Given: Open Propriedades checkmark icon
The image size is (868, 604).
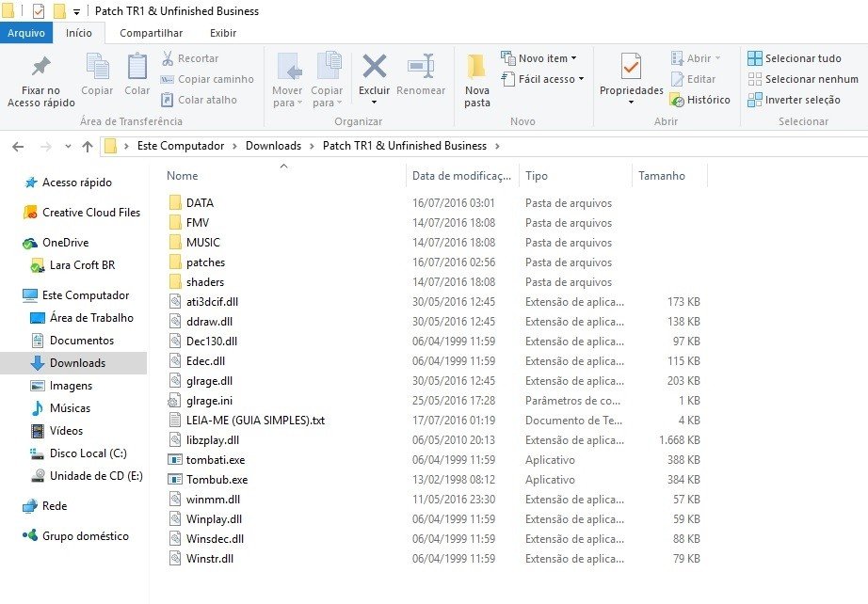Looking at the screenshot, I should (631, 68).
